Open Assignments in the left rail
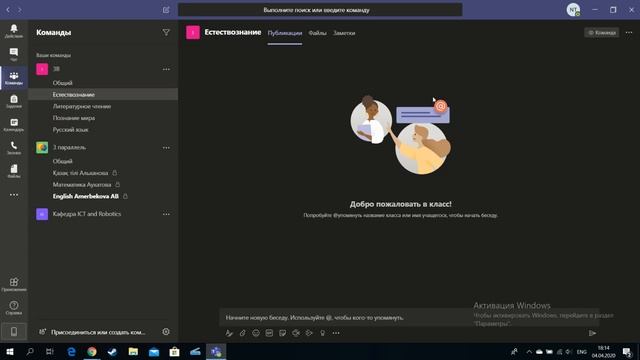This screenshot has width=640, height=360. (13, 101)
